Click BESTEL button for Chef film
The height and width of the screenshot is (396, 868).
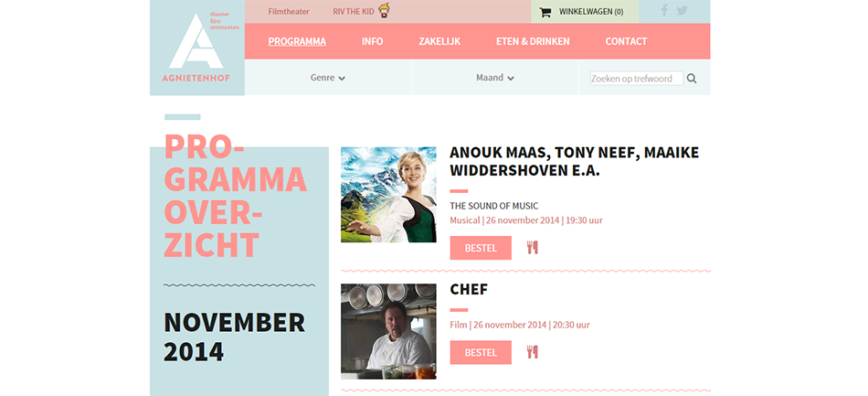click(x=481, y=352)
